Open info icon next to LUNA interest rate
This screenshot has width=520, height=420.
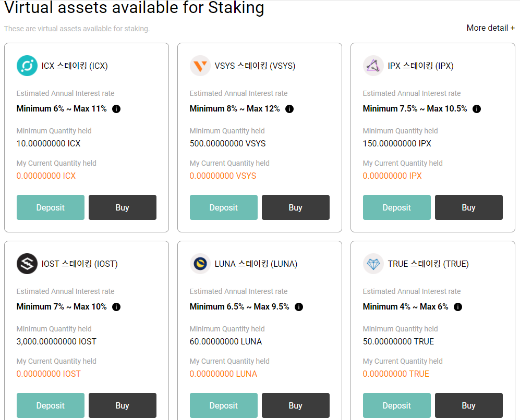coord(299,307)
